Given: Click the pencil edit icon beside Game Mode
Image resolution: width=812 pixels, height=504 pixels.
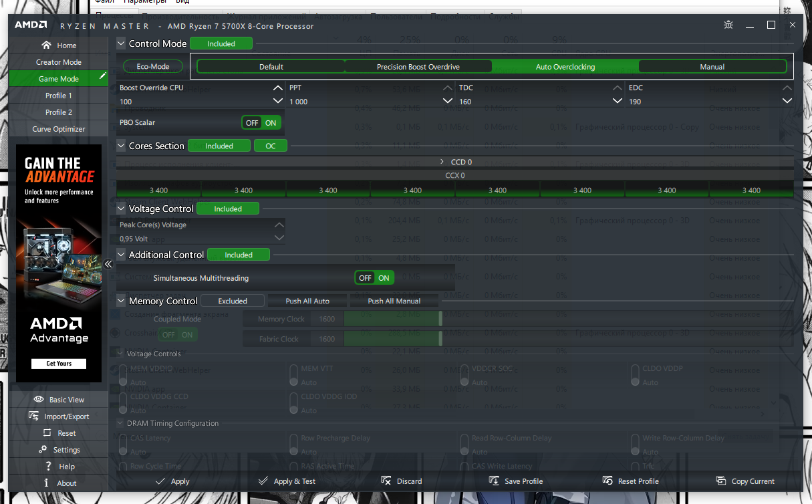Looking at the screenshot, I should [102, 77].
